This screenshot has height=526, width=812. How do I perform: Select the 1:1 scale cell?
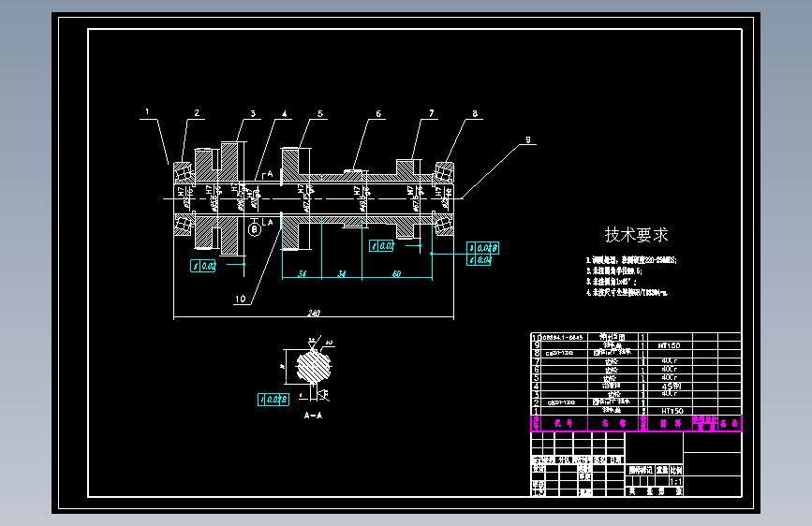pyautogui.click(x=676, y=481)
